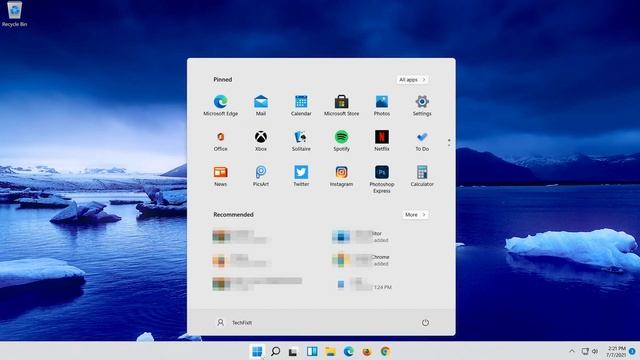Show More recommended items

(x=415, y=215)
